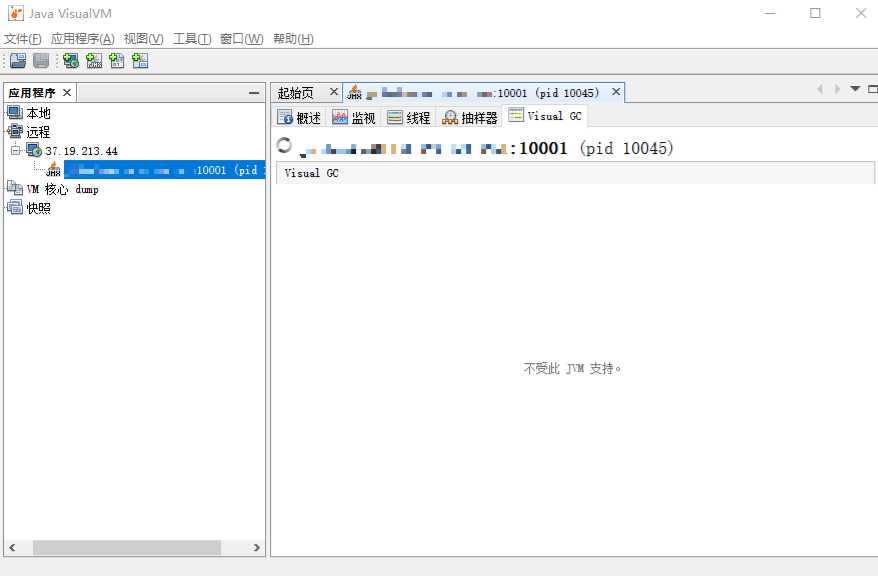The height and width of the screenshot is (576, 878).
Task: Click the application tree horizontal scrollbar thumb
Action: tap(127, 547)
